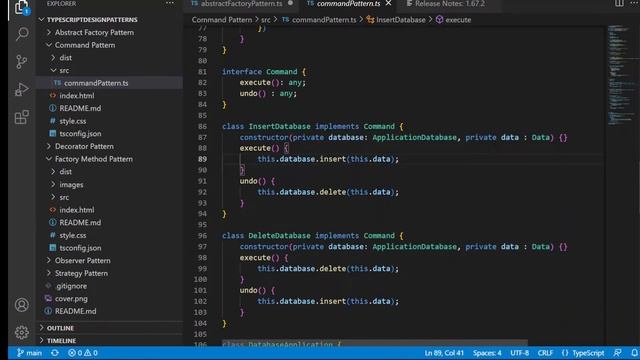Click the errors and warnings indicator
The image size is (640, 360).
coord(83,353)
